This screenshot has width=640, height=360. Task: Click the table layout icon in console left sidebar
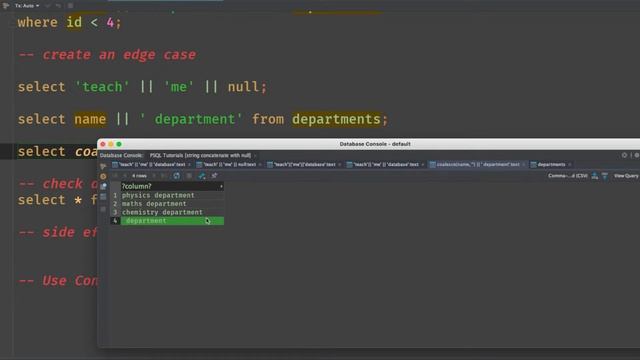[x=103, y=197]
